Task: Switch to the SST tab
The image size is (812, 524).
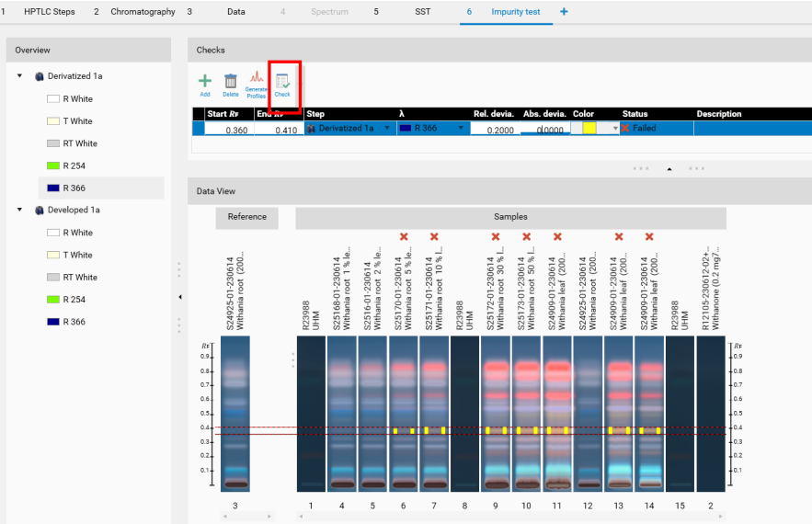Action: point(422,12)
